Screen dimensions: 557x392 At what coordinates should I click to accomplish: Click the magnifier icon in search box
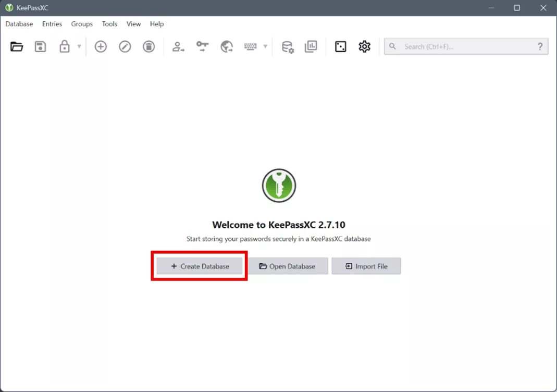click(392, 46)
